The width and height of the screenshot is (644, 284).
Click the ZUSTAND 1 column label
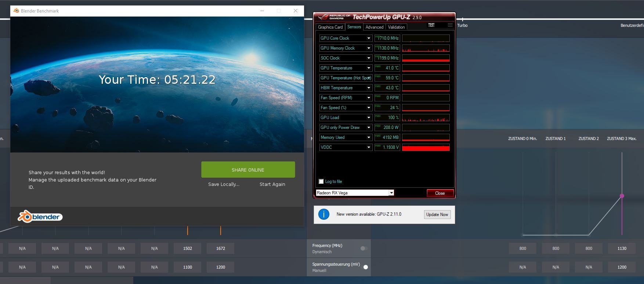[556, 139]
